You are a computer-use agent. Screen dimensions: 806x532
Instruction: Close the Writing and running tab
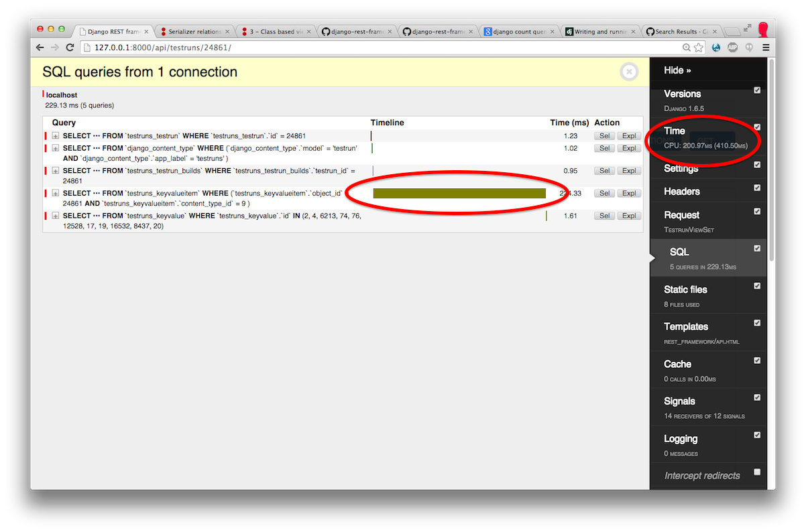[633, 31]
